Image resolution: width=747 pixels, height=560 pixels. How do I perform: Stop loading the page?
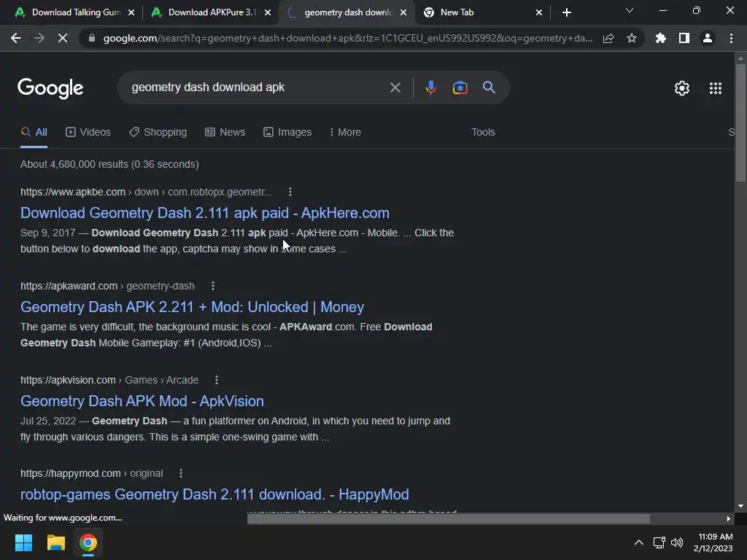pyautogui.click(x=63, y=38)
